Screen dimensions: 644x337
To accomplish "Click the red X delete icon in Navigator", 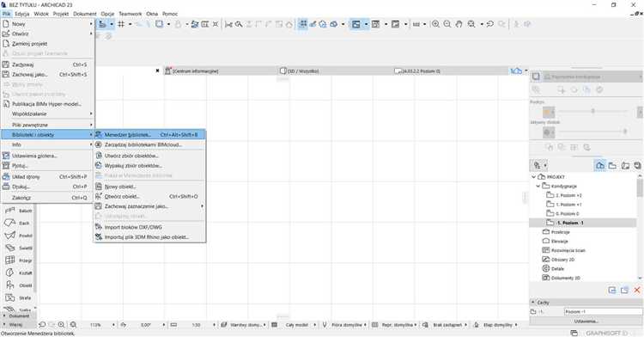I will [637, 291].
